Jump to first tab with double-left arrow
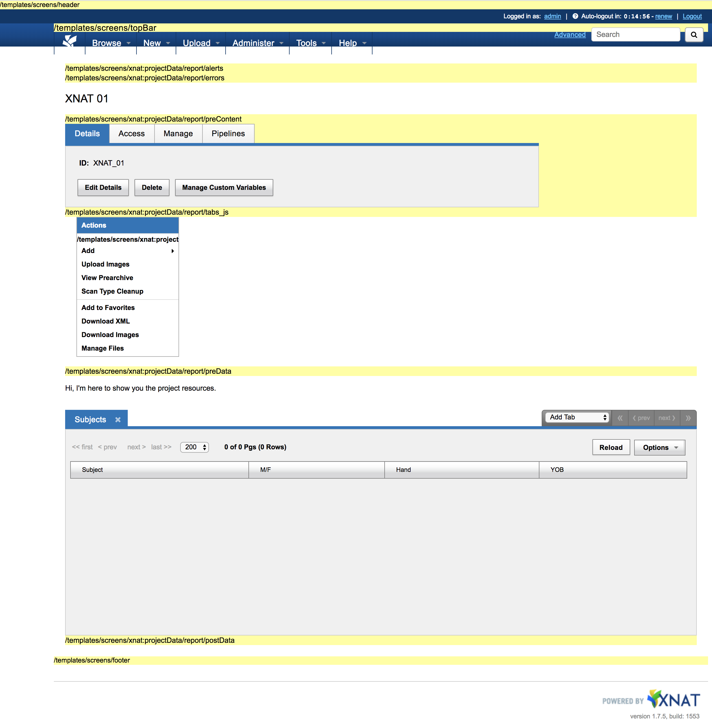 tap(620, 418)
